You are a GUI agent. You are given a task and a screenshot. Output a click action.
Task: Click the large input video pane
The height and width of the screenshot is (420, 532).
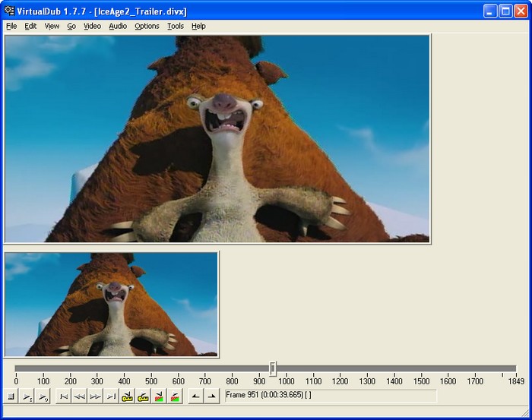pos(217,139)
